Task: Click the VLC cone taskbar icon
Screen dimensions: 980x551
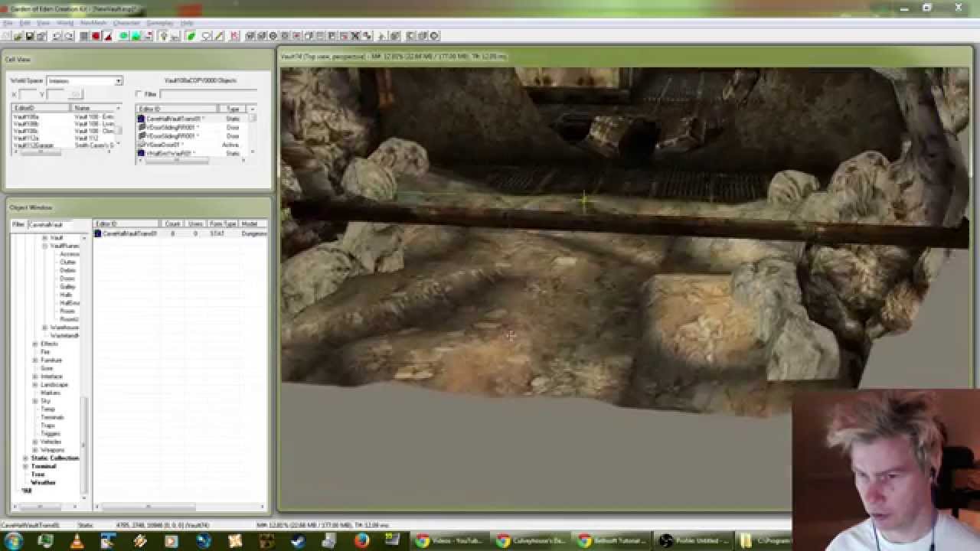Action: (x=77, y=541)
